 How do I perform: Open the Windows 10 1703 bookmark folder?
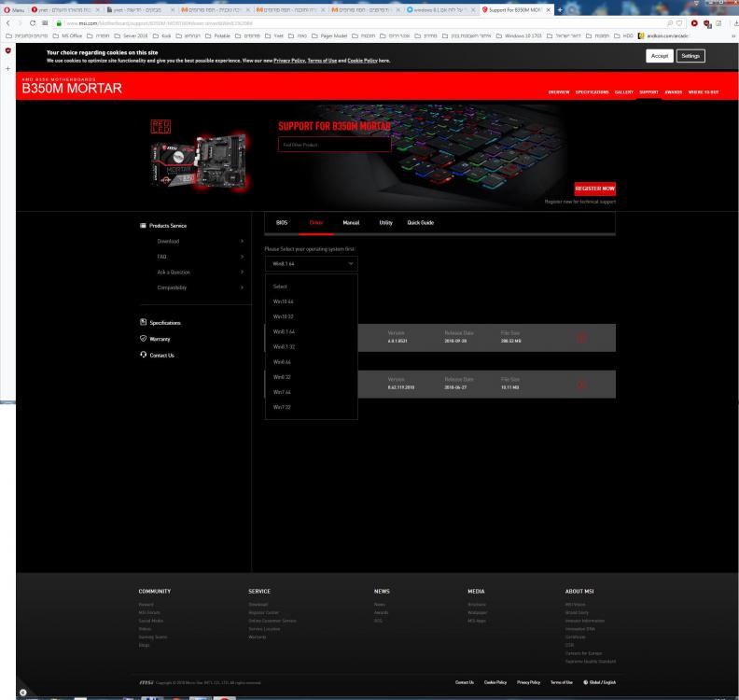point(519,35)
